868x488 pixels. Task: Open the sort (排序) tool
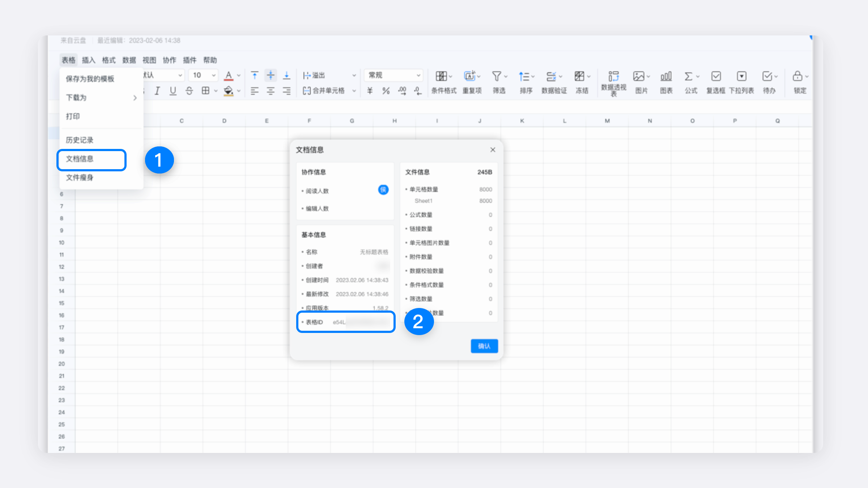[525, 77]
